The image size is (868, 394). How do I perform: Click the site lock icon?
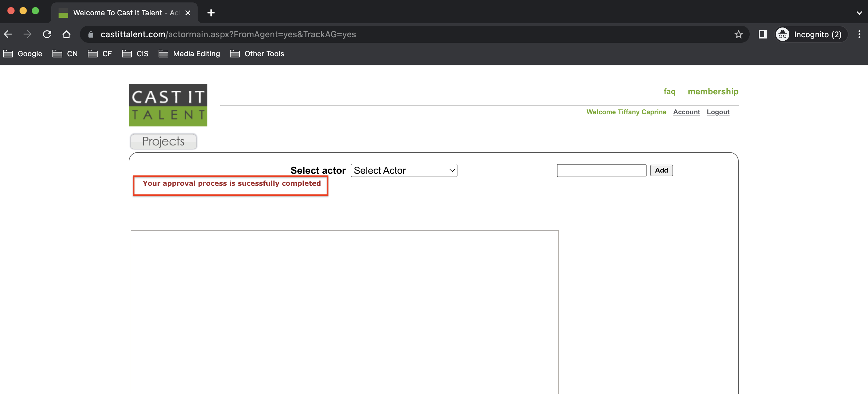pos(91,35)
